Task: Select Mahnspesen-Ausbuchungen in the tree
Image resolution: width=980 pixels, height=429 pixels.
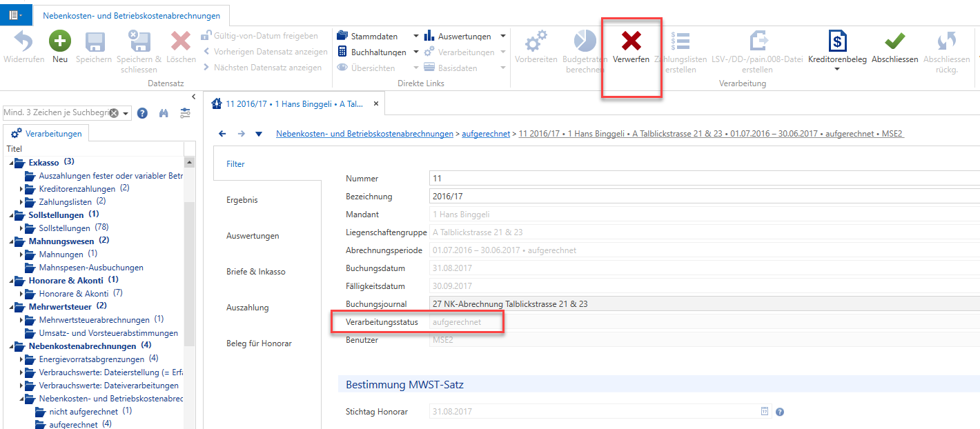Action: (91, 268)
